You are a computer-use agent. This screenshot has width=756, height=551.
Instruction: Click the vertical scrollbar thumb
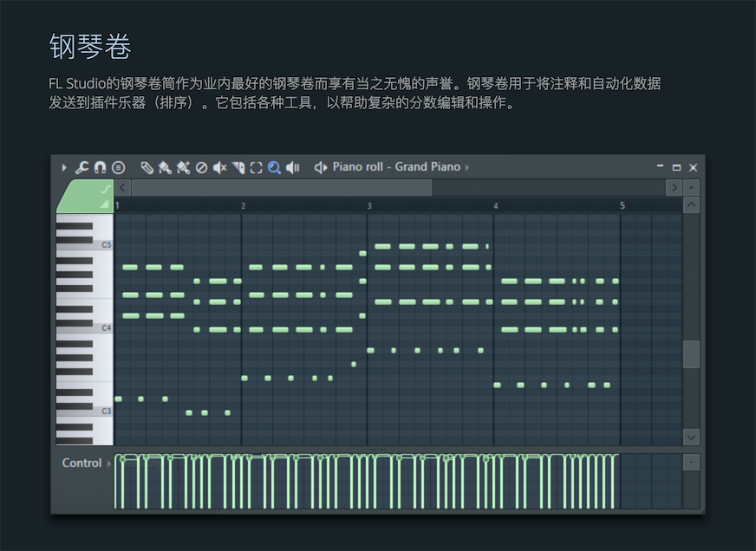[691, 354]
